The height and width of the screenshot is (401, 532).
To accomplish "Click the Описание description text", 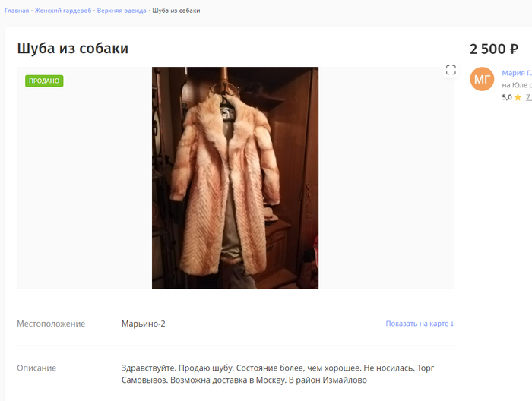I will coord(277,374).
